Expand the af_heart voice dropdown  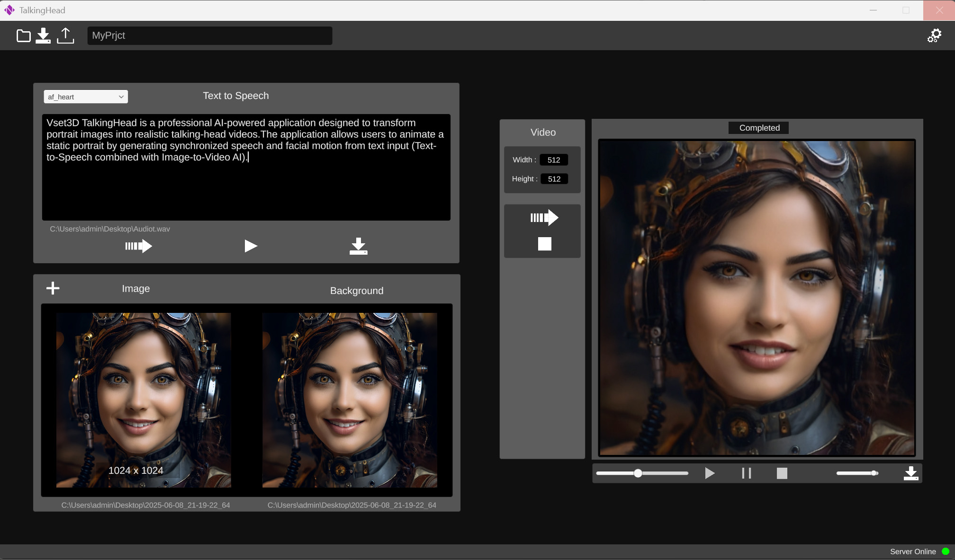[86, 97]
